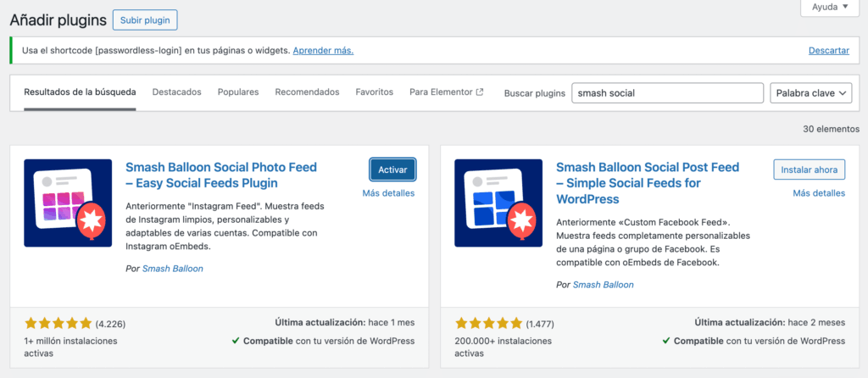Screen dimensions: 868x378
Task: Open the Populares tab
Action: 238,92
